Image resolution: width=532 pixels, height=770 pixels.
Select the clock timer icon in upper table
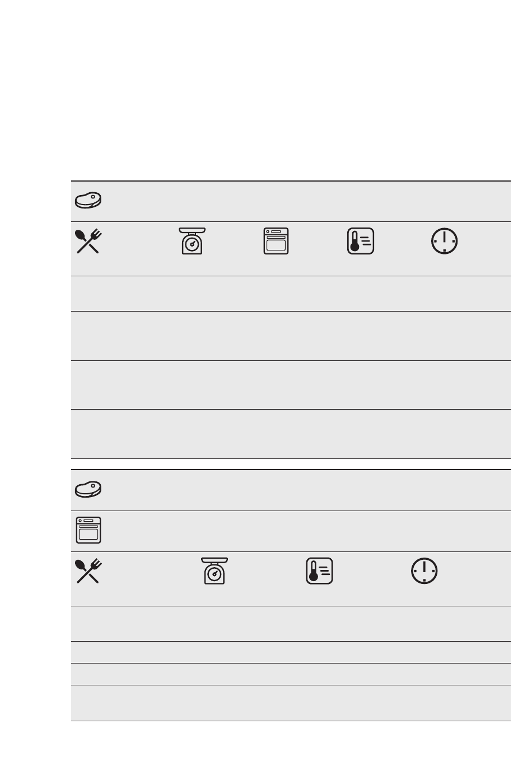(x=444, y=242)
